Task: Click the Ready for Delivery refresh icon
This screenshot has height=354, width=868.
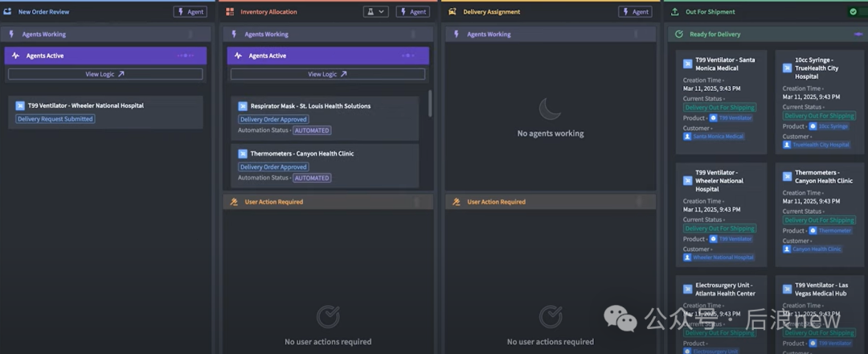Action: coord(679,35)
